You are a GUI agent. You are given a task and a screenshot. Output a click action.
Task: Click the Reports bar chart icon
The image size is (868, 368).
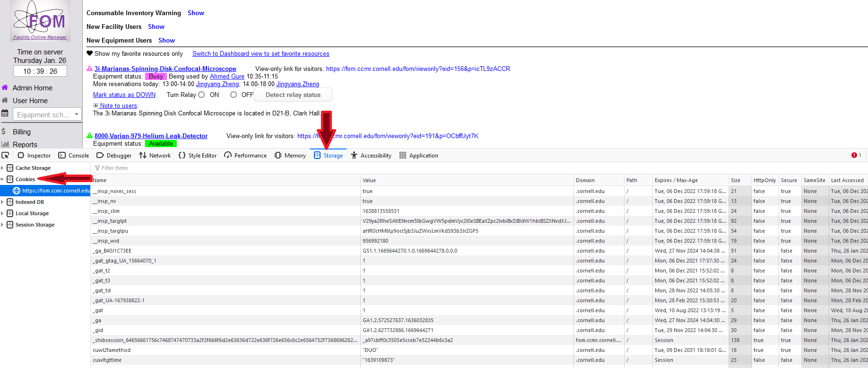(5, 144)
